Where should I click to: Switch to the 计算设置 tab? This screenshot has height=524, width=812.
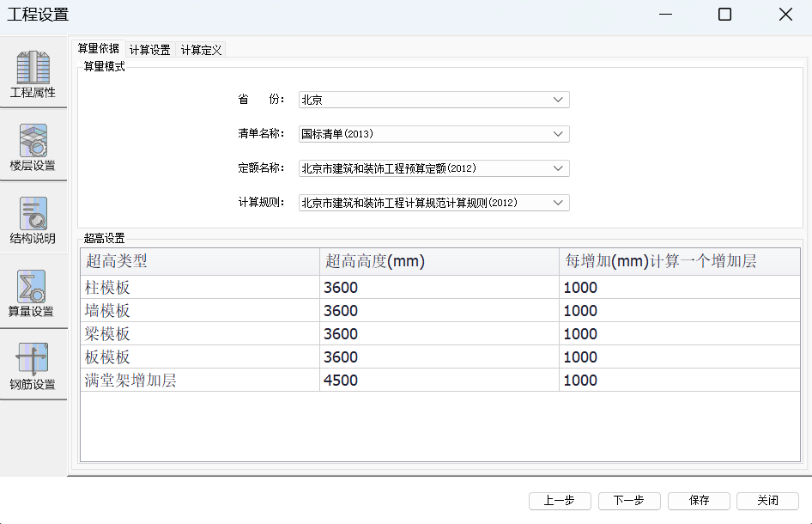[150, 50]
